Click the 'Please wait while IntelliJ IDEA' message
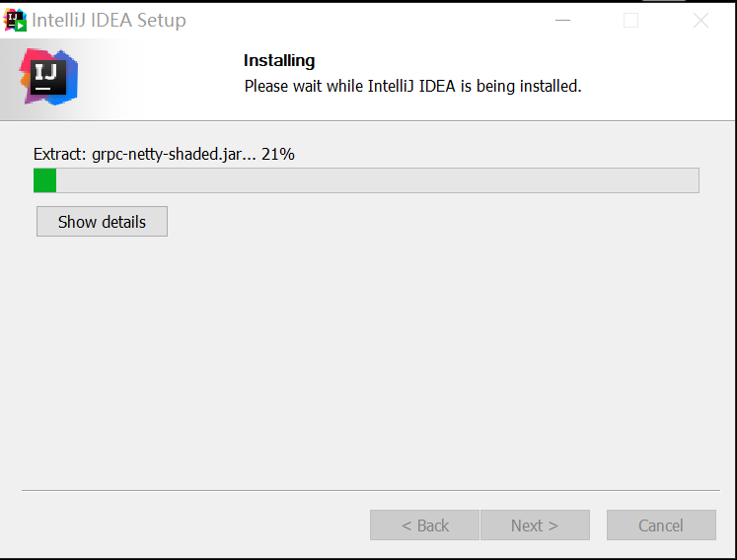 pos(412,86)
